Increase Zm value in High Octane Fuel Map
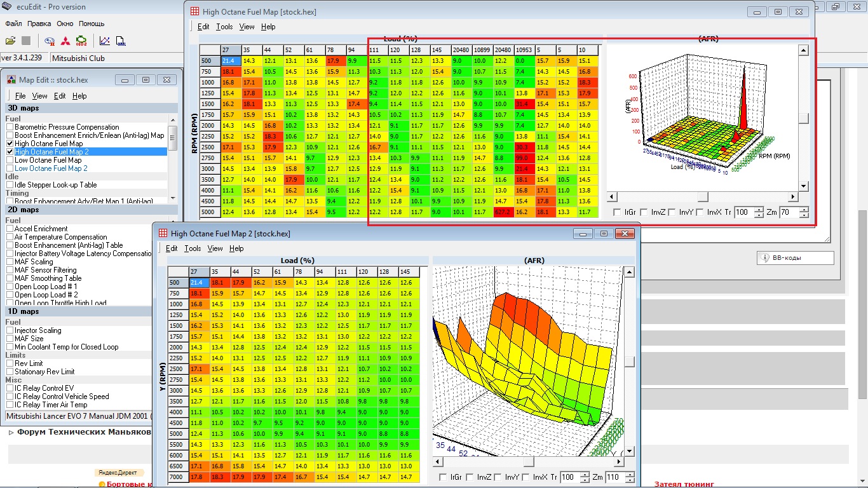 (804, 209)
